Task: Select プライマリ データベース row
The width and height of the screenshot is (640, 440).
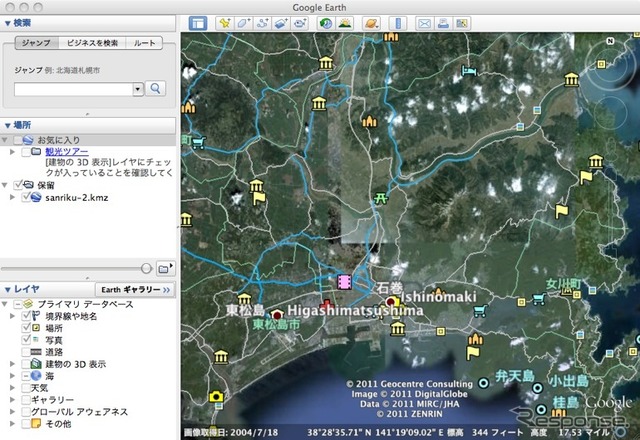Action: [85, 304]
